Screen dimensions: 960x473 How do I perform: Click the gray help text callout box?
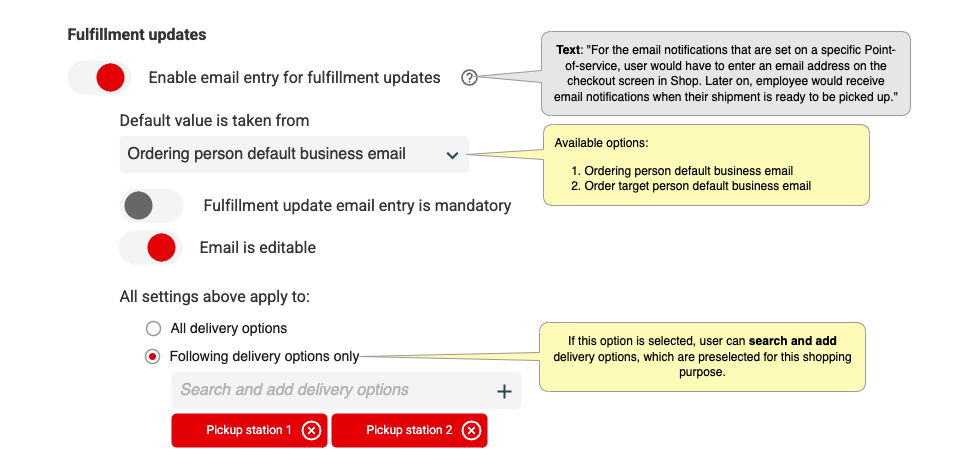pyautogui.click(x=725, y=73)
